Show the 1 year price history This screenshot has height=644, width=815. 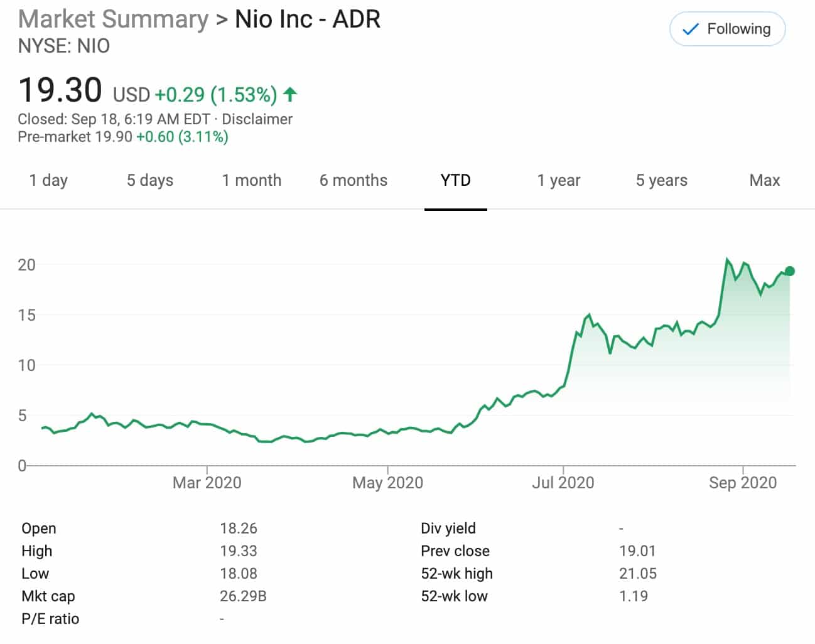pos(558,180)
